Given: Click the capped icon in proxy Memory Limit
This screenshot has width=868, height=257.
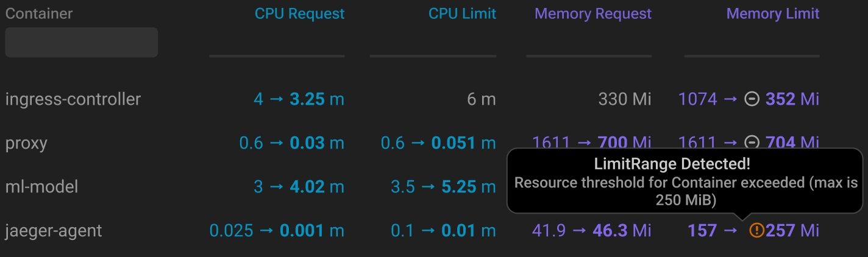Looking at the screenshot, I should click(x=752, y=143).
